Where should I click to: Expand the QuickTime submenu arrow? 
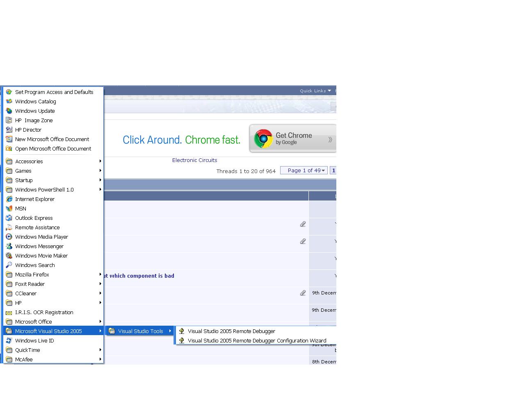(x=100, y=350)
